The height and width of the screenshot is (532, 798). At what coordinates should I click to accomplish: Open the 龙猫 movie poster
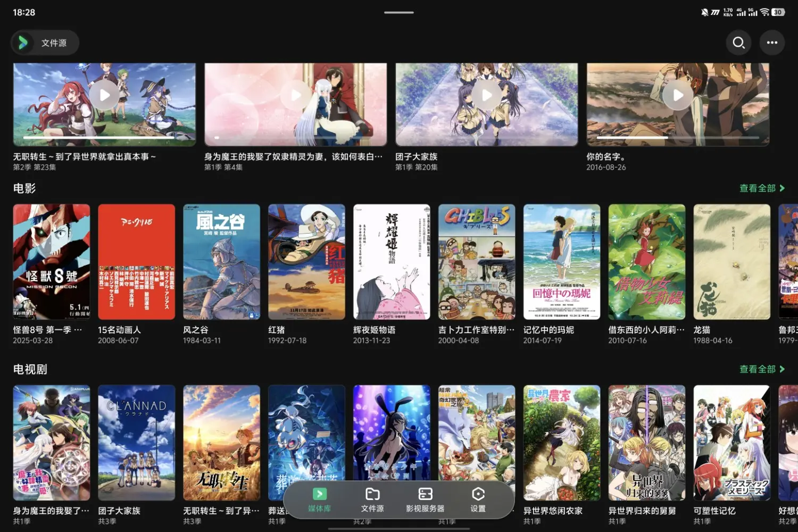732,262
